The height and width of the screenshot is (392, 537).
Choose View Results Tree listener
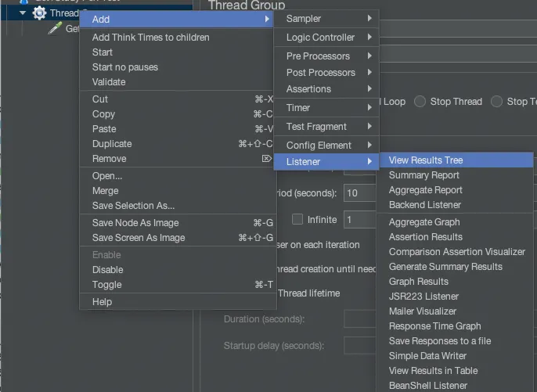point(426,160)
